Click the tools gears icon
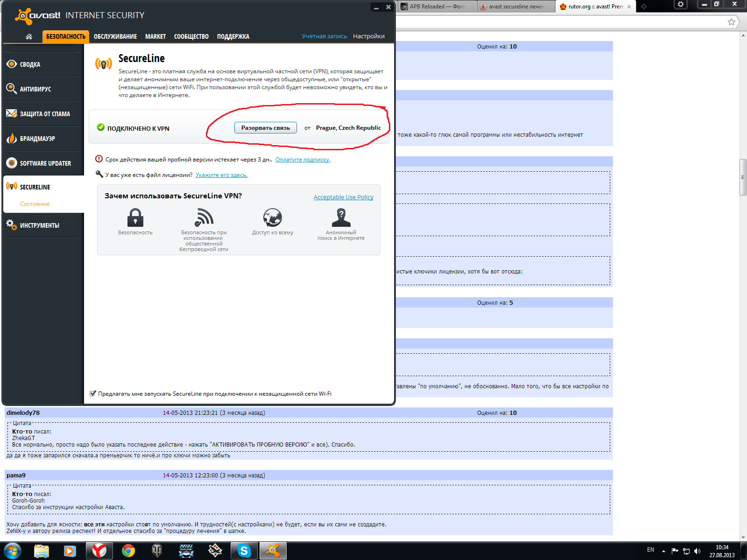 pos(12,224)
